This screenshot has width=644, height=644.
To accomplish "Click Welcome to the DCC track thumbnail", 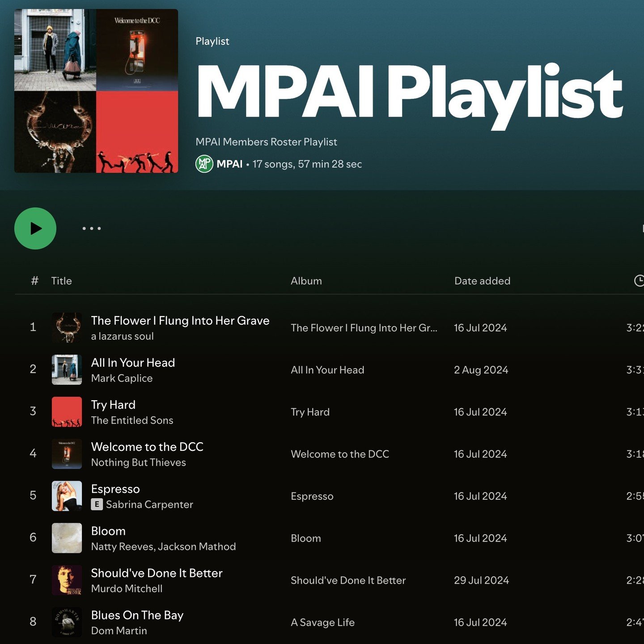I will pyautogui.click(x=67, y=453).
